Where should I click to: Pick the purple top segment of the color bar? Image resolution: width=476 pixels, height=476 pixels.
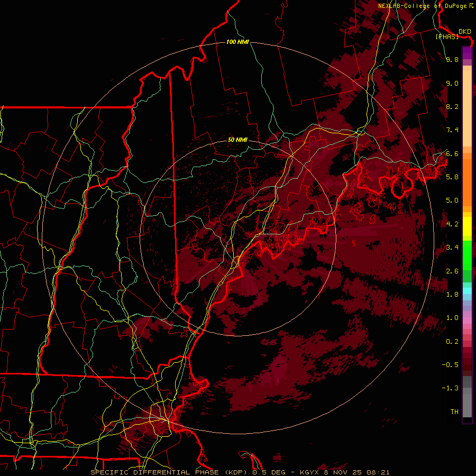click(467, 53)
